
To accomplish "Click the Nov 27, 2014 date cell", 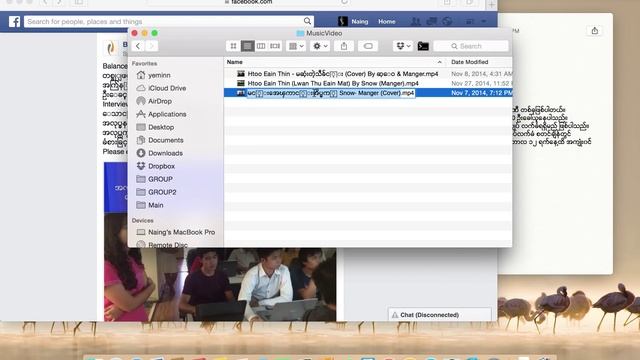I will (x=481, y=83).
